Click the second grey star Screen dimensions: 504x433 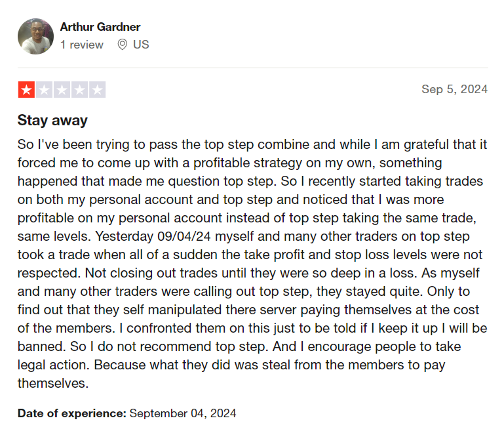pyautogui.click(x=44, y=89)
